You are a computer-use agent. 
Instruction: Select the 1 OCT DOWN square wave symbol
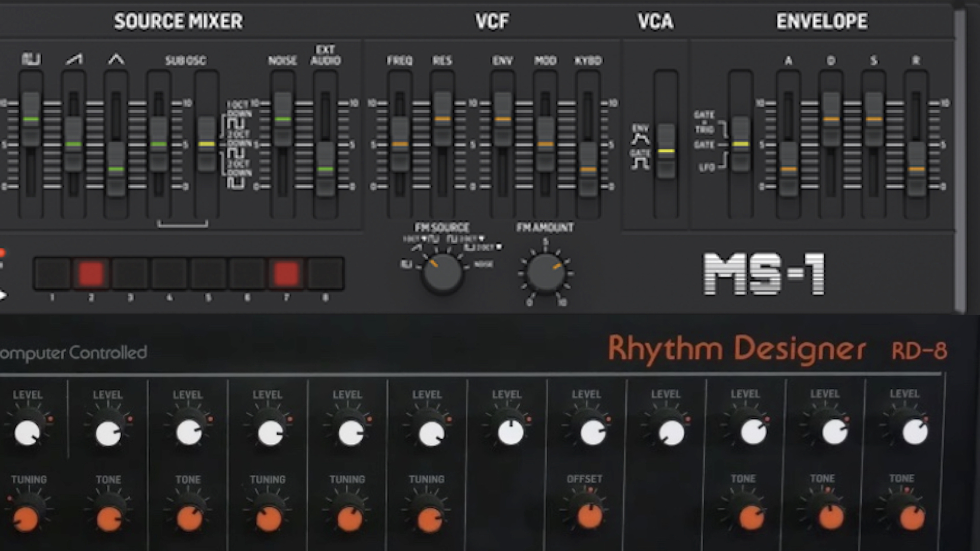(x=236, y=123)
